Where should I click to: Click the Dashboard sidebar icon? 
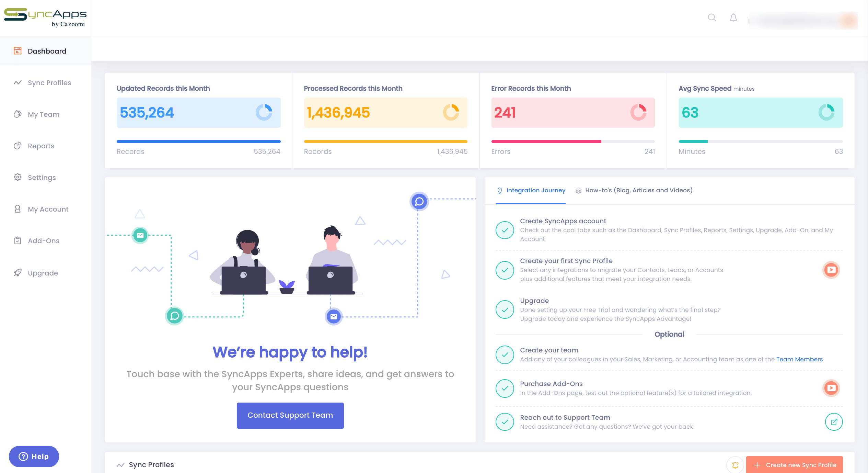pos(17,51)
